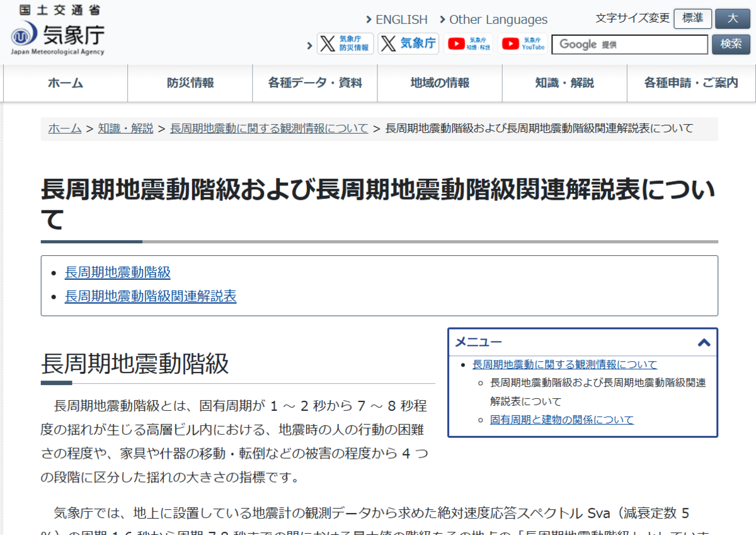The width and height of the screenshot is (756, 535).
Task: Click the current menu item 長周期地震動階級および長周期地震動階級関連解説表について
Action: point(598,392)
